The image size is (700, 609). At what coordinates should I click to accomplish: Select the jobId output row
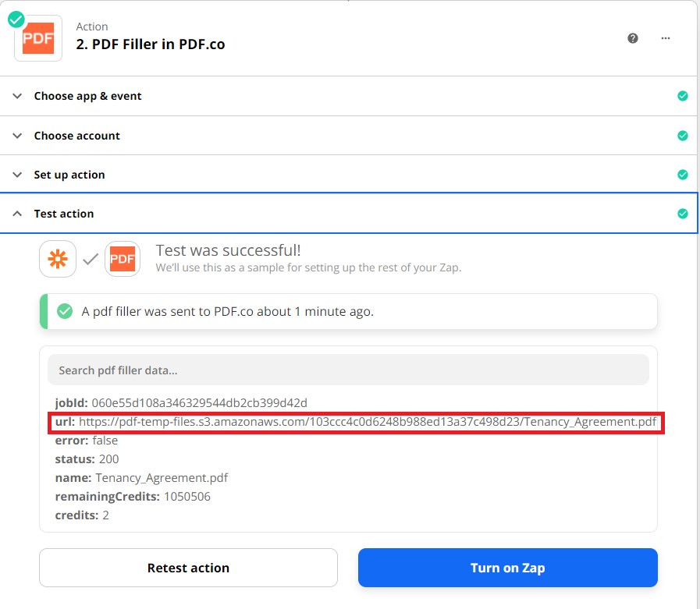tap(181, 403)
